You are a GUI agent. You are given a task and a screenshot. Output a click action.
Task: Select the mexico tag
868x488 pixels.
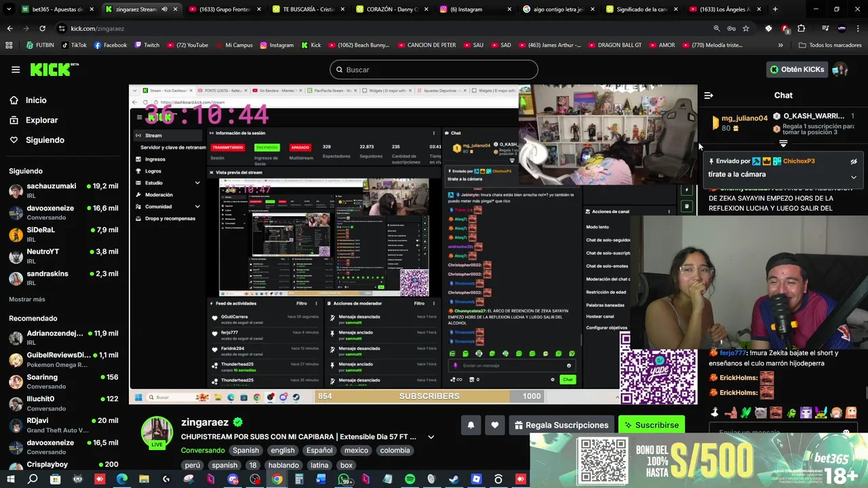356,450
